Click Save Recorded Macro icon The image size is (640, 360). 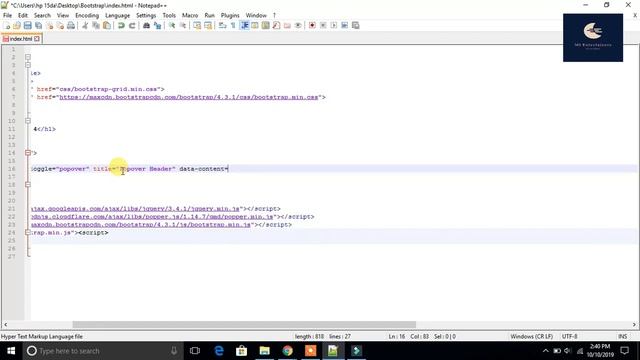pos(356,25)
